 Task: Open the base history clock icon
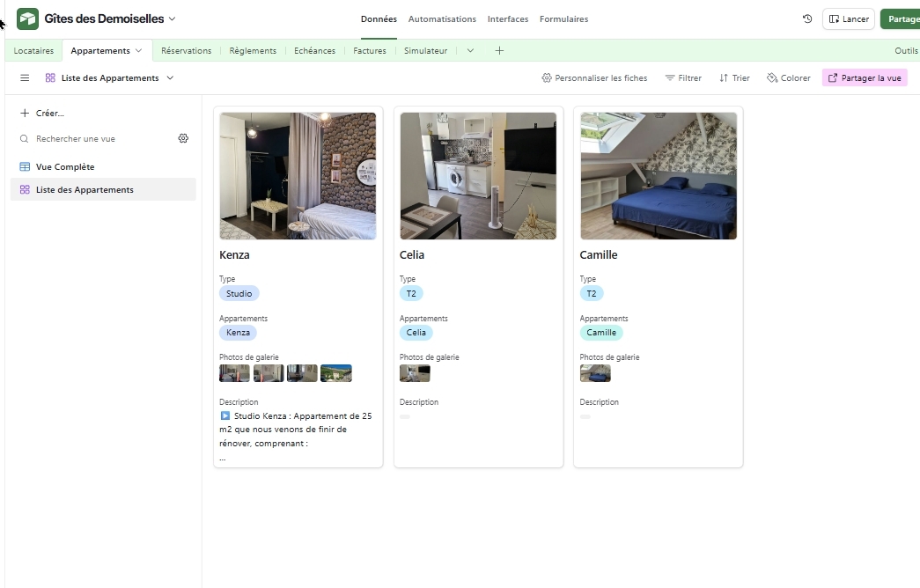807,18
